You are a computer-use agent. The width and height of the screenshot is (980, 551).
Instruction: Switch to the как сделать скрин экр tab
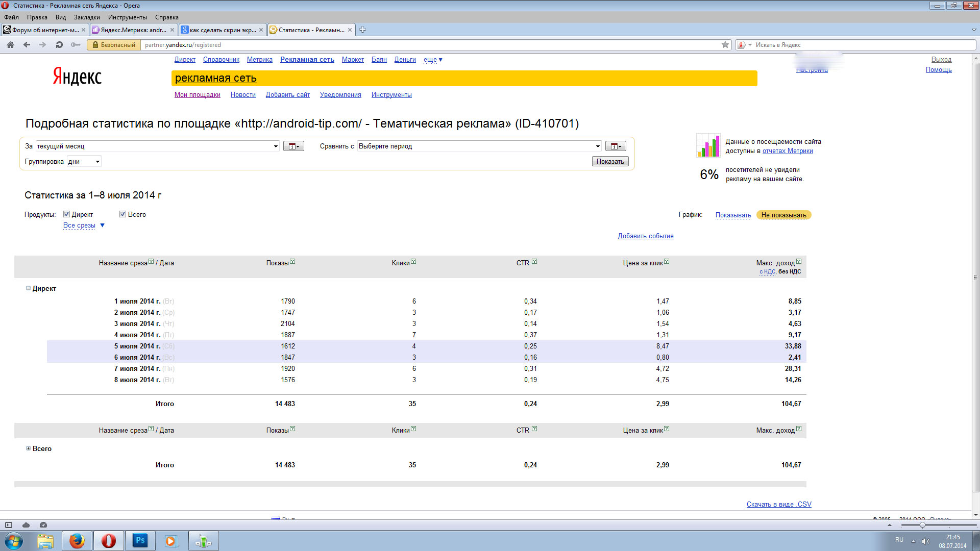(x=223, y=30)
